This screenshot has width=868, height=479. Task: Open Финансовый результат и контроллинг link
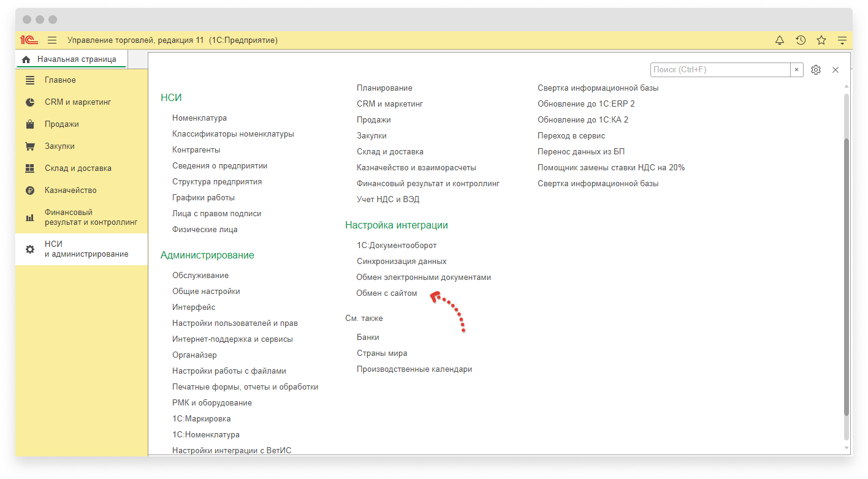click(428, 184)
